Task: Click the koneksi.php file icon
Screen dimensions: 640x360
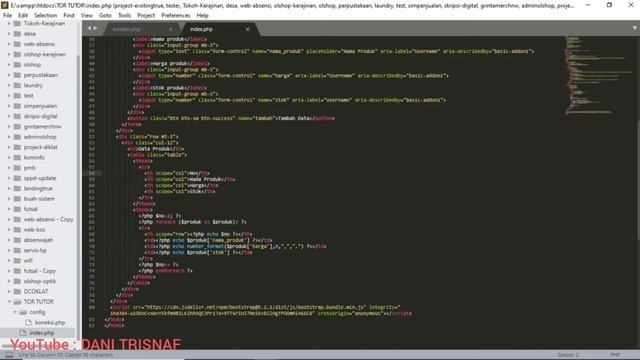Action: 29,322
